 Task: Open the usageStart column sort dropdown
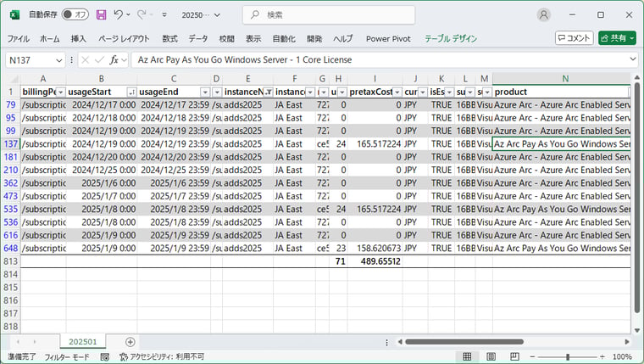132,92
